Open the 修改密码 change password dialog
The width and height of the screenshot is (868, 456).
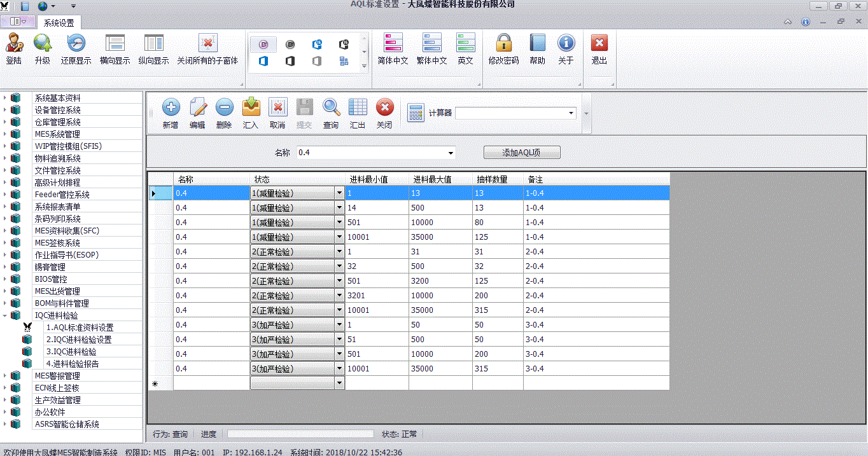pos(503,49)
